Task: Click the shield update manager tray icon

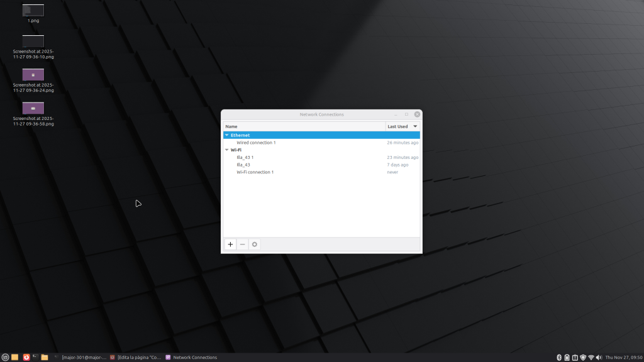Action: tap(582, 357)
